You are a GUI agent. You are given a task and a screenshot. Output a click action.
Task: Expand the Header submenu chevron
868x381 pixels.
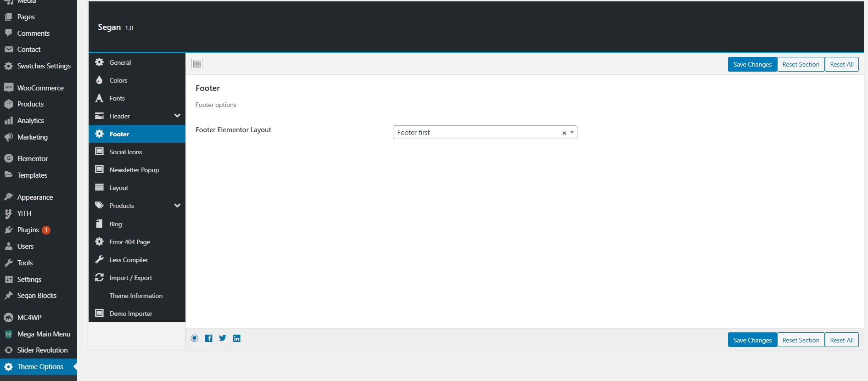click(x=177, y=116)
